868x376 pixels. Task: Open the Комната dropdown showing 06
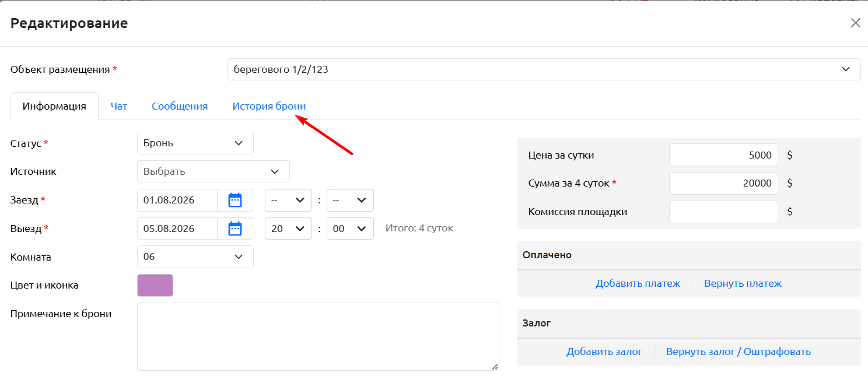[195, 256]
